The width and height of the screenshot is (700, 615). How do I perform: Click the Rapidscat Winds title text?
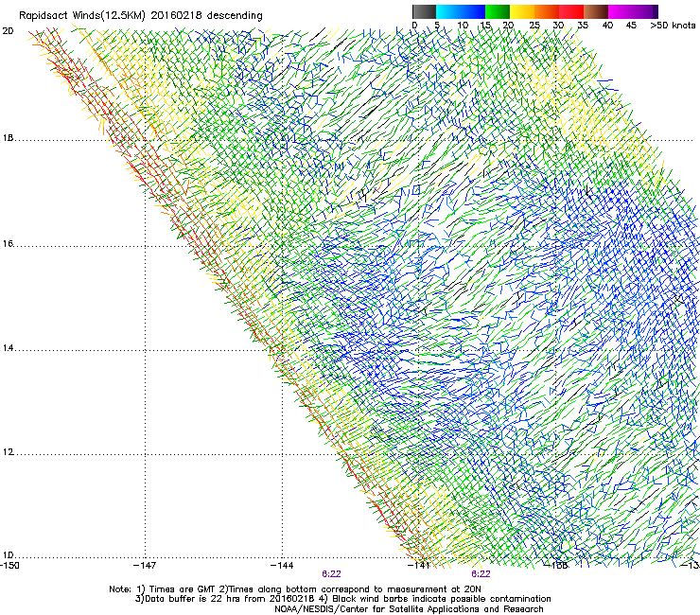click(141, 15)
